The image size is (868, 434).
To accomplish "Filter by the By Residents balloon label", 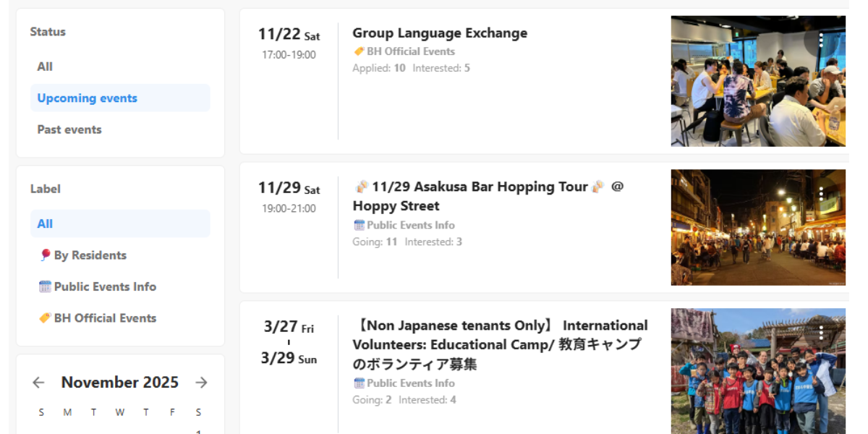I will click(82, 255).
